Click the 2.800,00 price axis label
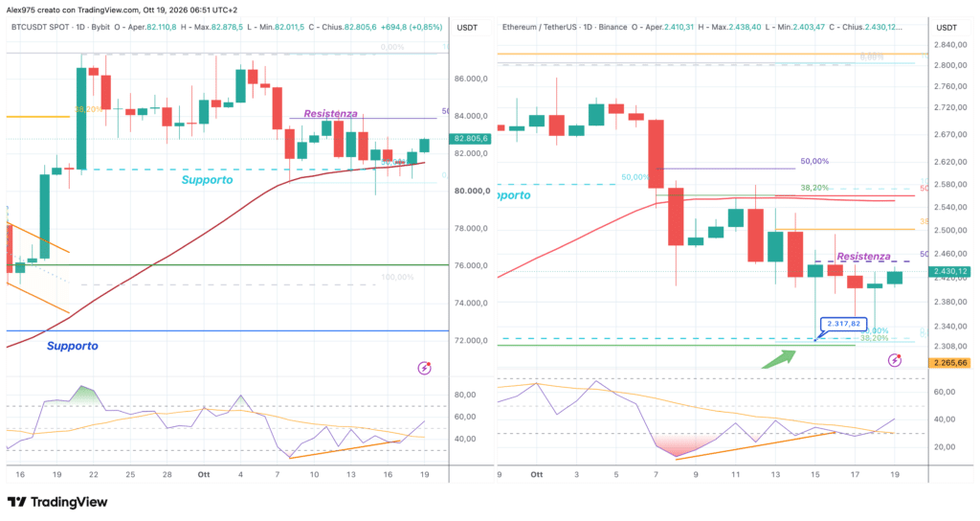 click(950, 65)
